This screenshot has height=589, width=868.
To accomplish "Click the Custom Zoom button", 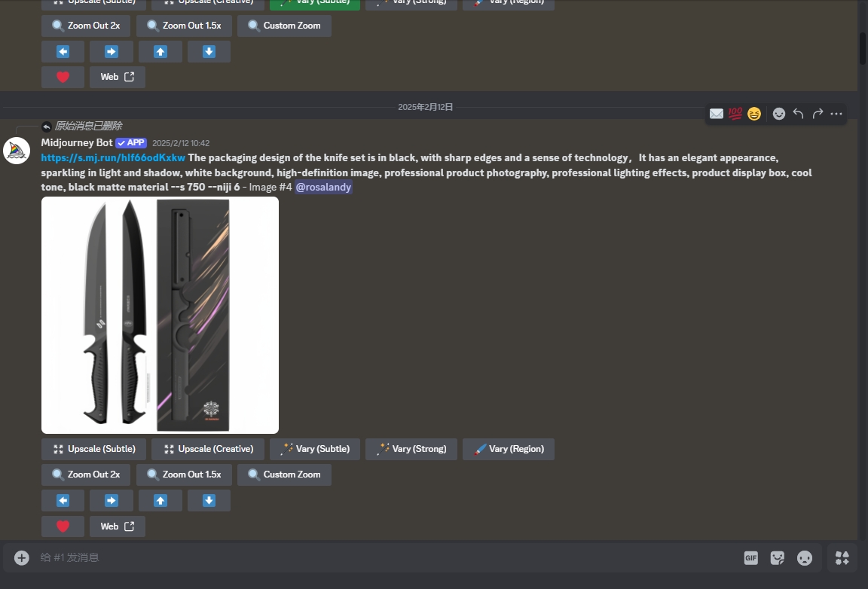I will click(x=284, y=475).
